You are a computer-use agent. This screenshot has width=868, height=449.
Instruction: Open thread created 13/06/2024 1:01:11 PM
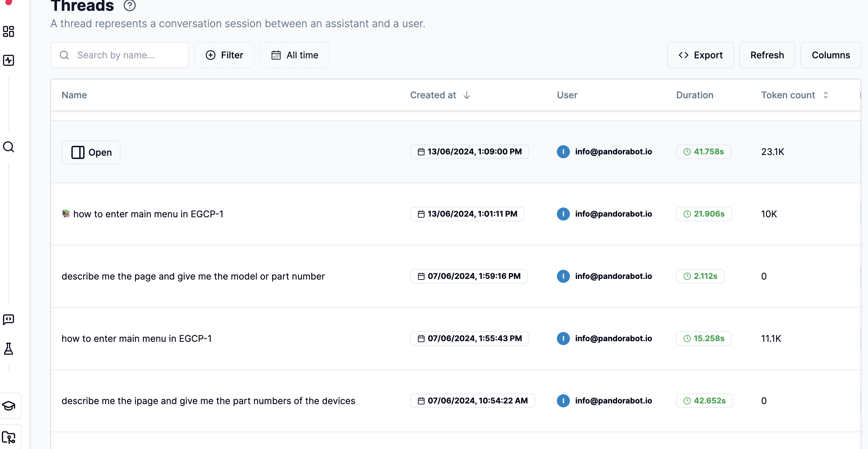[148, 214]
